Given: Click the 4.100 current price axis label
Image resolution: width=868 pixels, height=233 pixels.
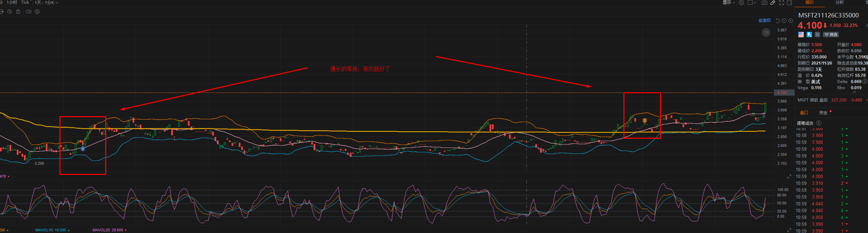Looking at the screenshot, I should (x=782, y=93).
